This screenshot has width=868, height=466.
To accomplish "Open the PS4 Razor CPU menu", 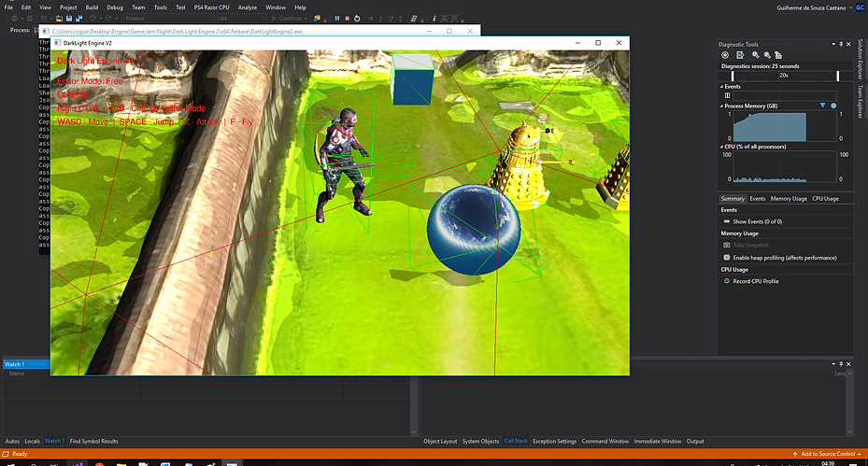I will [211, 7].
